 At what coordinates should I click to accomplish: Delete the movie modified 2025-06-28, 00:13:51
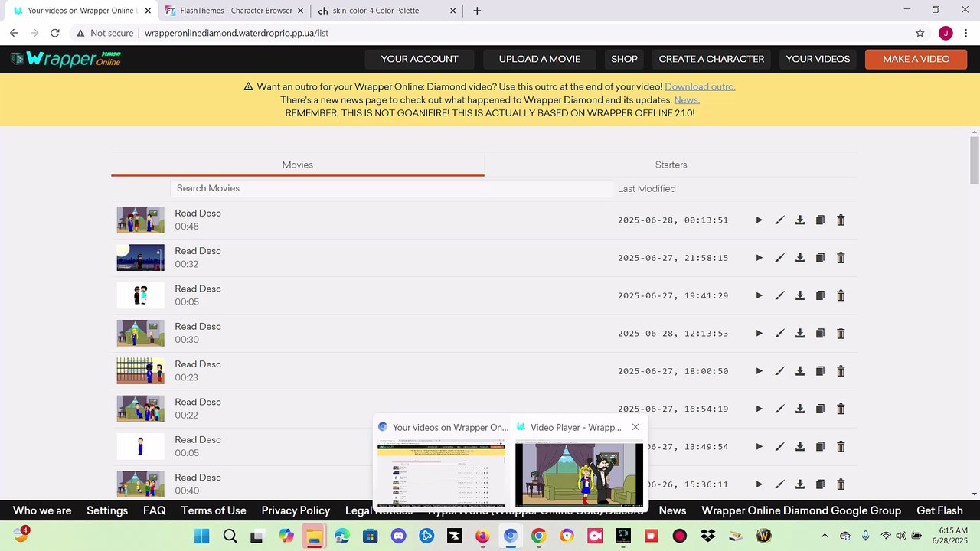pyautogui.click(x=841, y=220)
